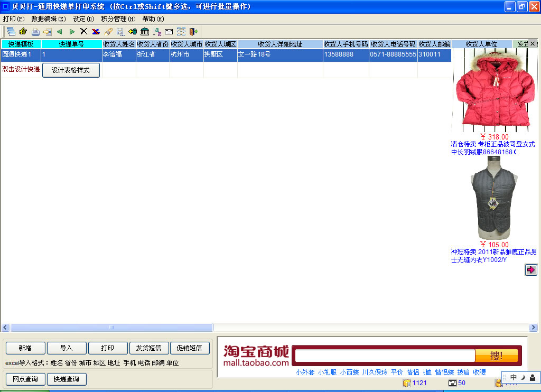541x392 pixels.
Task: Click the 设计表格样式 button
Action: (x=71, y=70)
